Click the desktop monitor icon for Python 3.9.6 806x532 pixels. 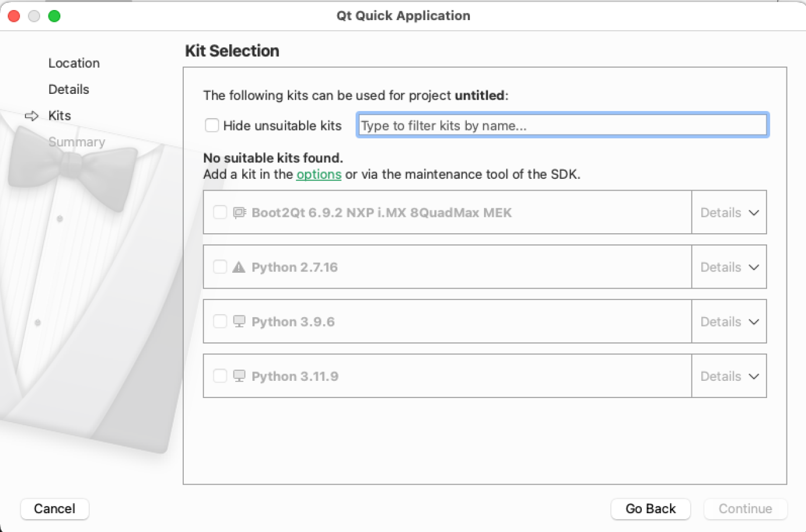(239, 322)
